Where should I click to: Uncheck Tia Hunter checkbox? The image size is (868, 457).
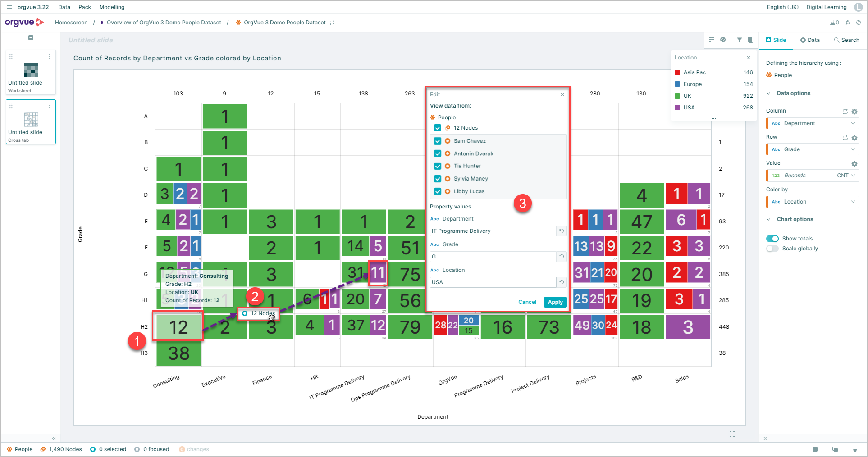click(x=438, y=166)
